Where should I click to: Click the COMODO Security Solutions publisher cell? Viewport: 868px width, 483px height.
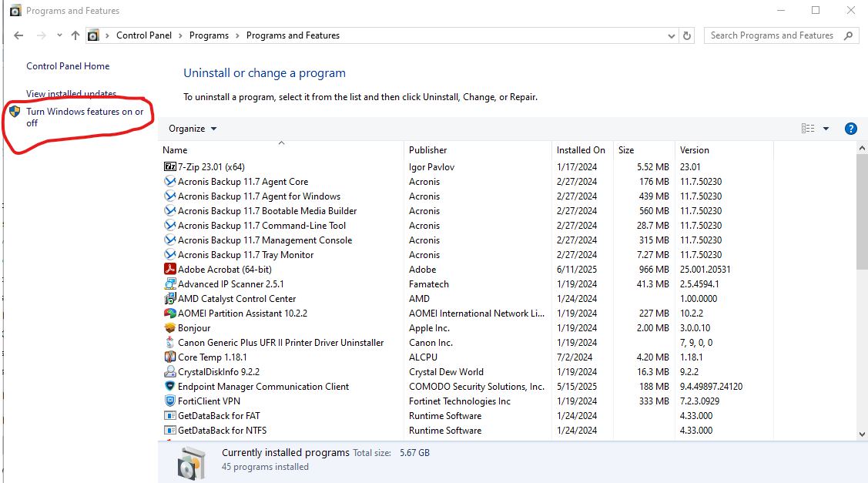click(477, 387)
